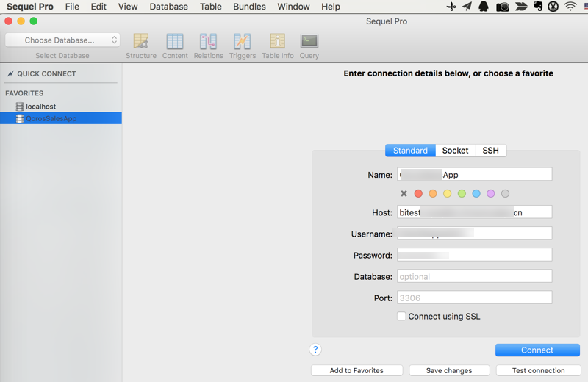Click the Username input field

click(x=474, y=234)
